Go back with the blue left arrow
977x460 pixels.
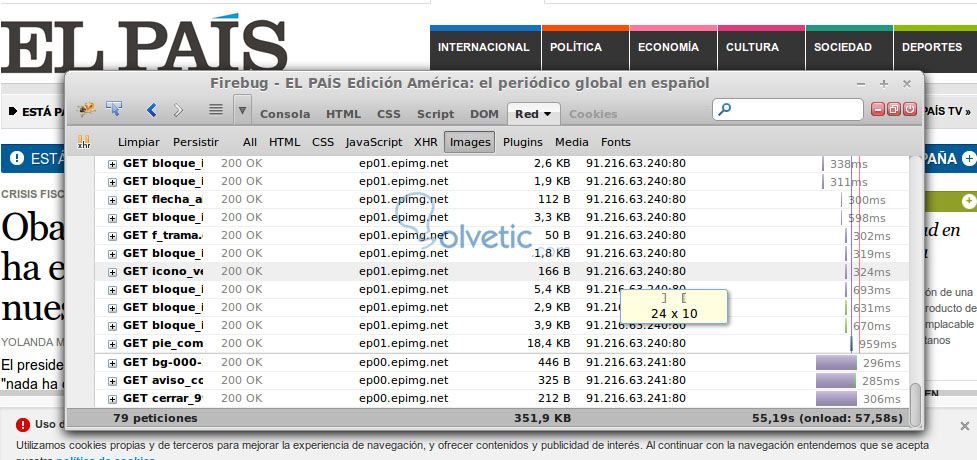pos(151,110)
